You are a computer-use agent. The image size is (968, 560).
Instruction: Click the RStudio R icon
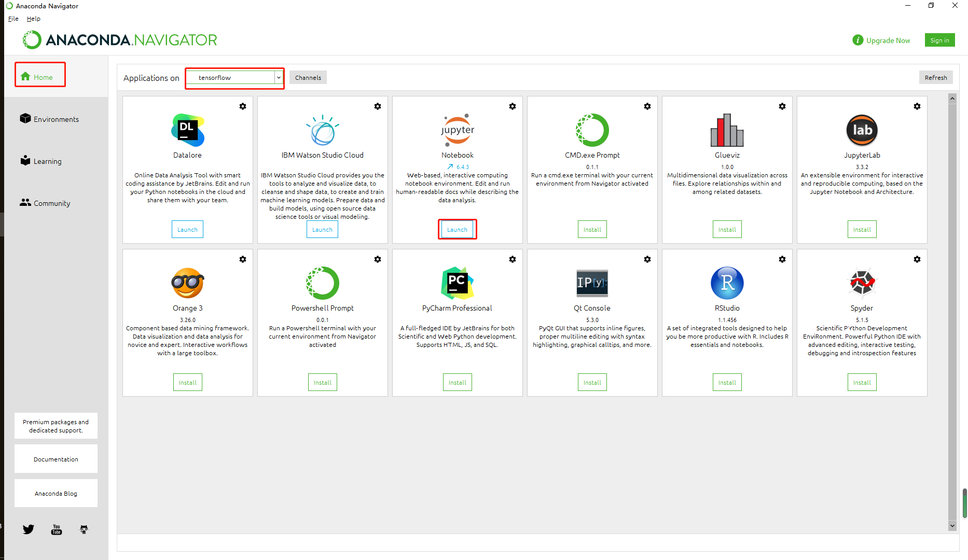727,283
